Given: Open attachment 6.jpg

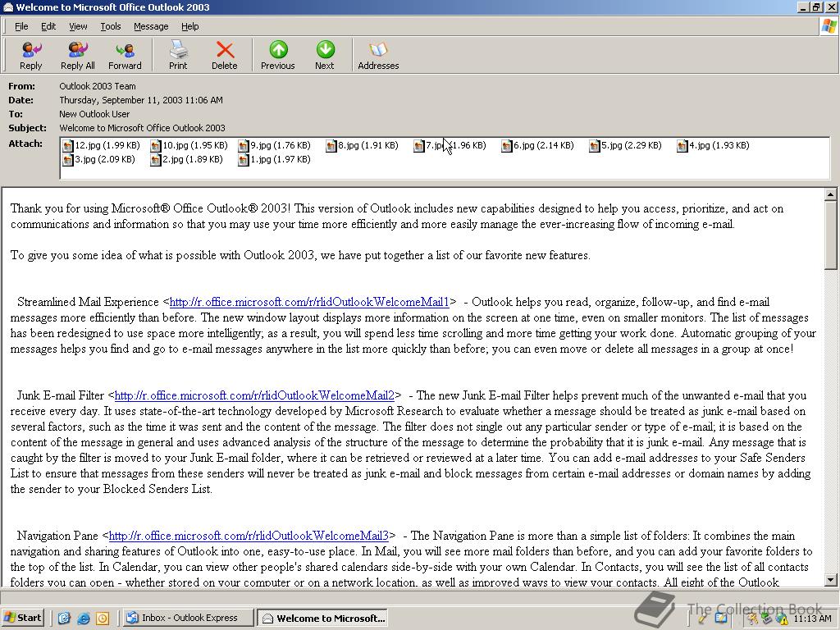Looking at the screenshot, I should point(538,146).
